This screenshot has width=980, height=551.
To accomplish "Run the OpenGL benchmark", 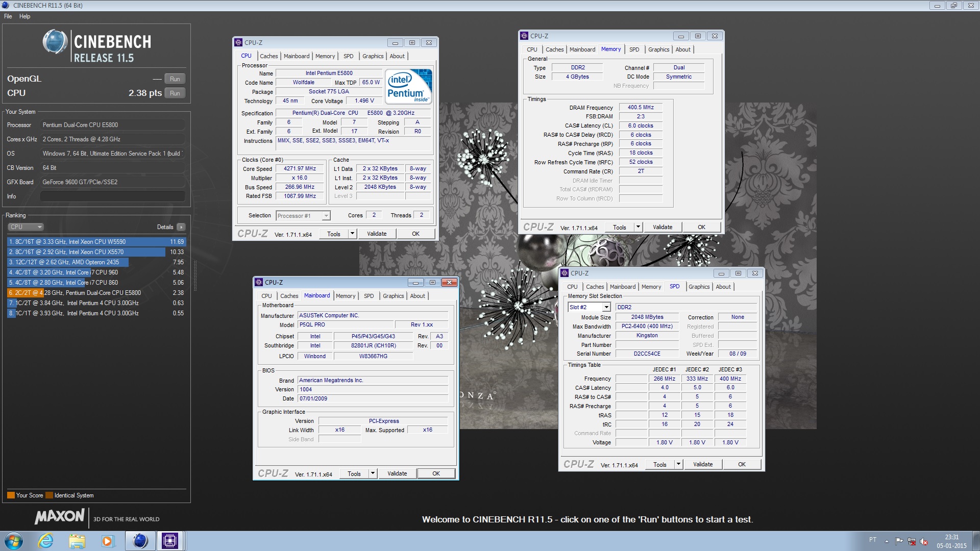I will [175, 79].
